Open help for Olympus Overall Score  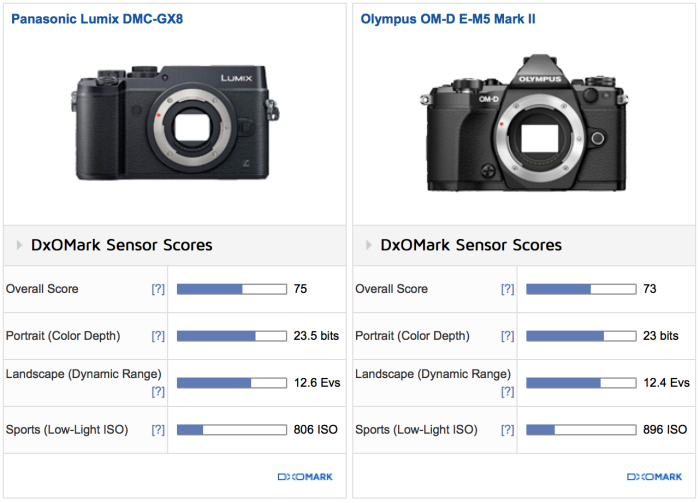coord(507,289)
